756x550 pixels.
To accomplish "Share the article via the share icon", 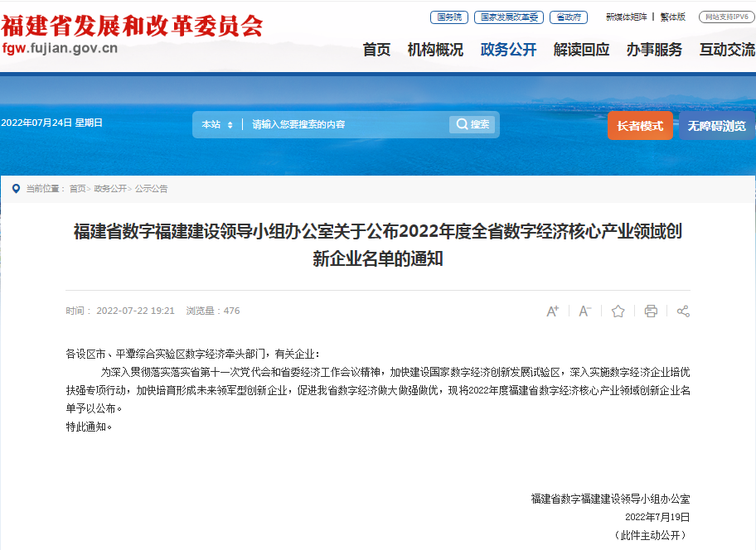I will pos(682,311).
